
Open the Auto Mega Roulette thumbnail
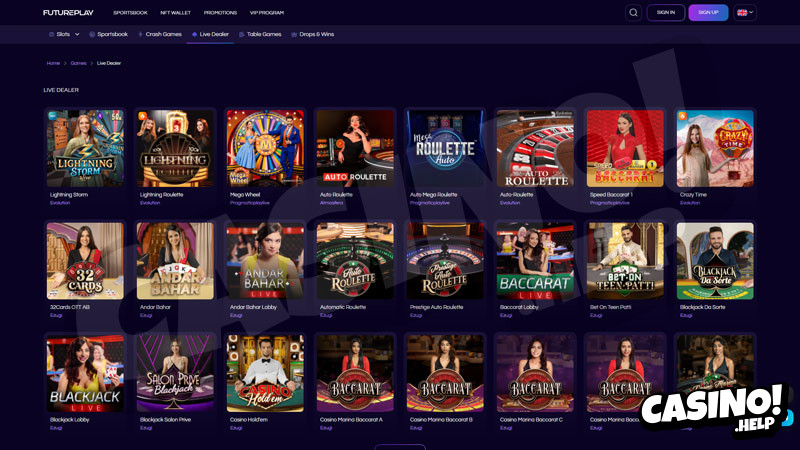tap(445, 148)
